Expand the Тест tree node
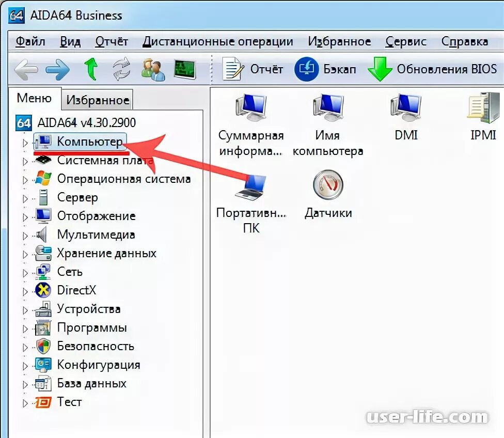The height and width of the screenshot is (438, 504). pyautogui.click(x=25, y=403)
